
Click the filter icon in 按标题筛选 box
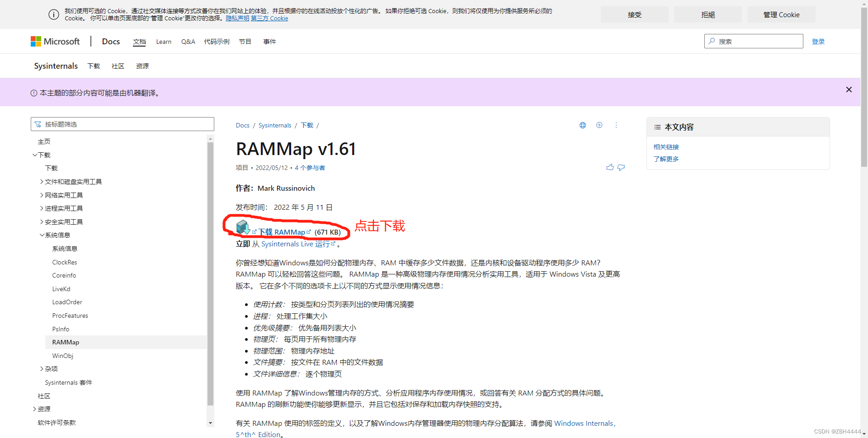coord(38,124)
